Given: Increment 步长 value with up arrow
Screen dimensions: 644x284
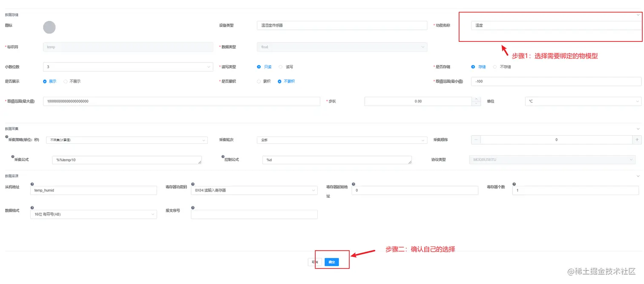Looking at the screenshot, I should [x=475, y=99].
